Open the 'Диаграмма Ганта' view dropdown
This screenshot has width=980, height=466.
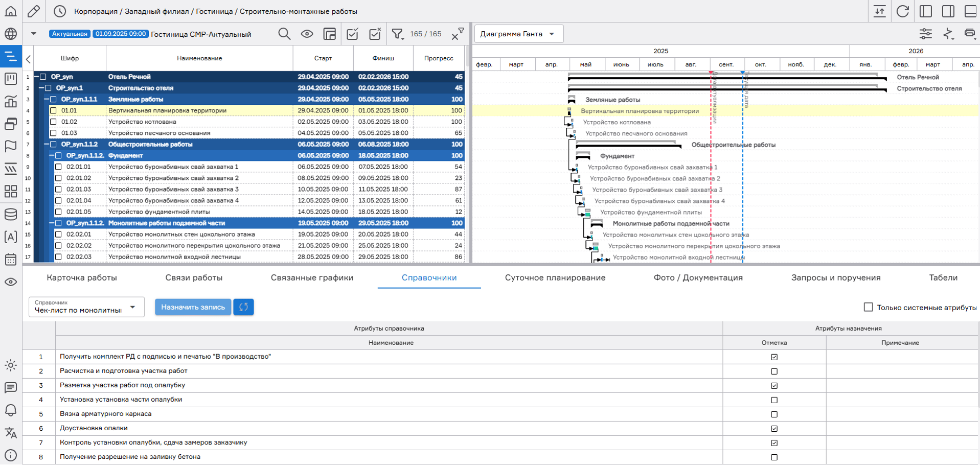[x=518, y=34]
